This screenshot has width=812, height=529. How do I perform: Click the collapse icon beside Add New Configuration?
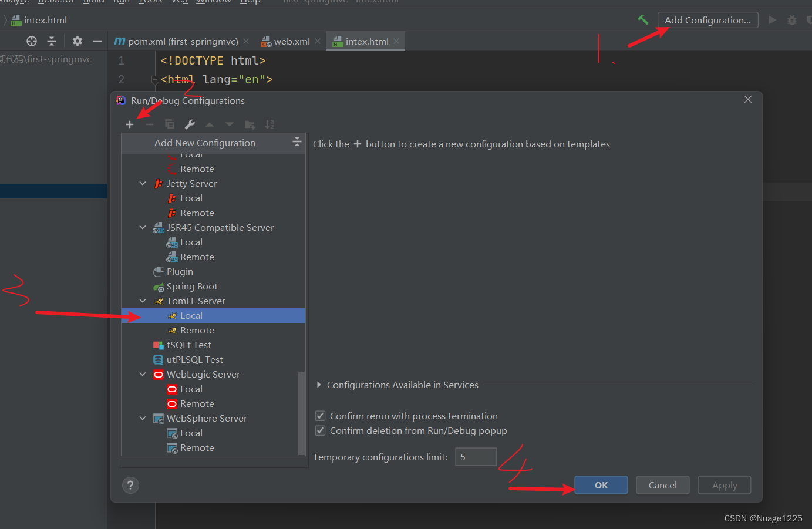click(x=297, y=142)
